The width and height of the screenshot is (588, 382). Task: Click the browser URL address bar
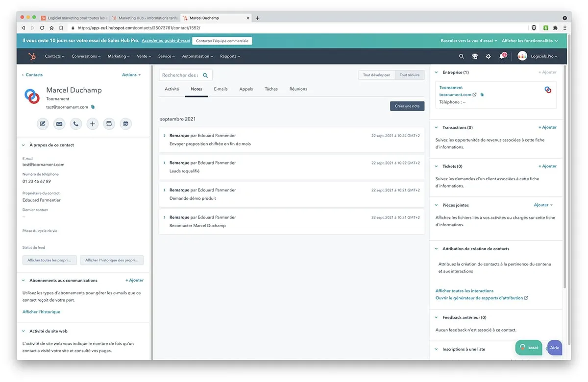tap(299, 28)
